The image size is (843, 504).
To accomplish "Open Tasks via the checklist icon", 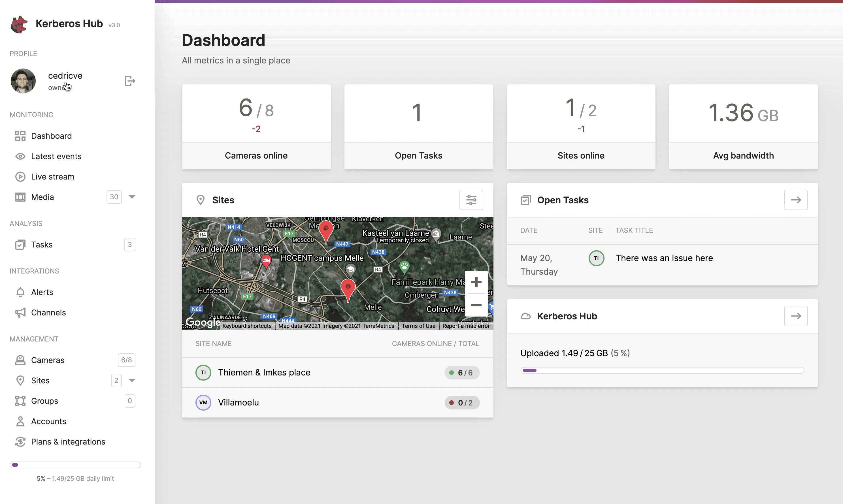I will [20, 245].
